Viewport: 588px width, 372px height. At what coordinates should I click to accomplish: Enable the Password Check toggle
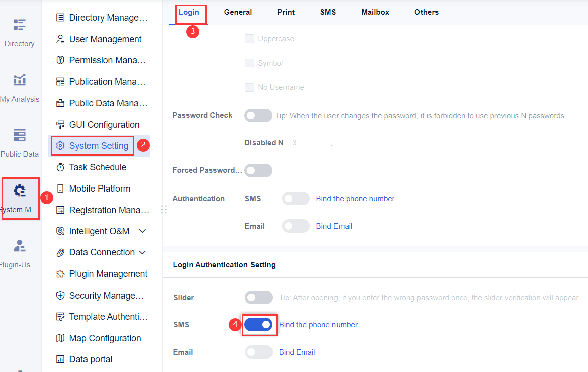tap(258, 115)
